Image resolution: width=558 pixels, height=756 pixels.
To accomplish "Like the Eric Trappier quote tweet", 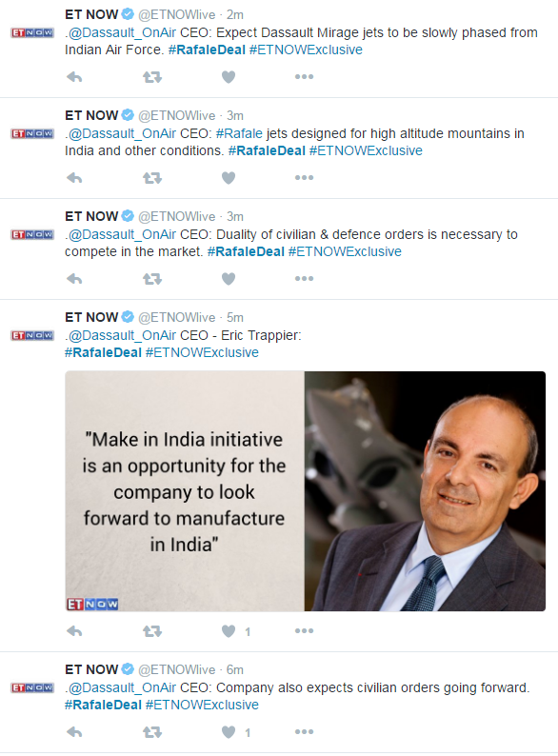I will pos(229,630).
